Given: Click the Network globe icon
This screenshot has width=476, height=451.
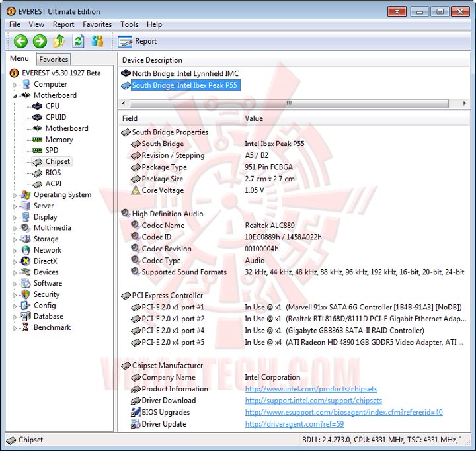Looking at the screenshot, I should (x=26, y=250).
